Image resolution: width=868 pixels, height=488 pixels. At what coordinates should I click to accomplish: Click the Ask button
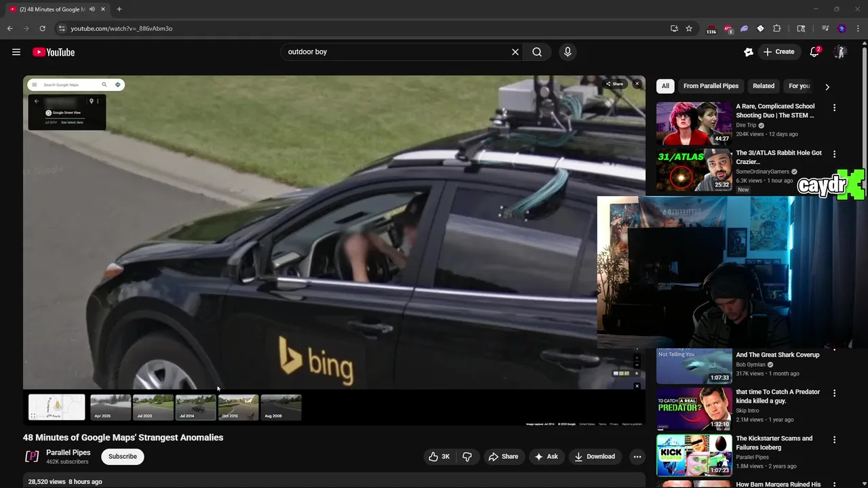coord(546,457)
